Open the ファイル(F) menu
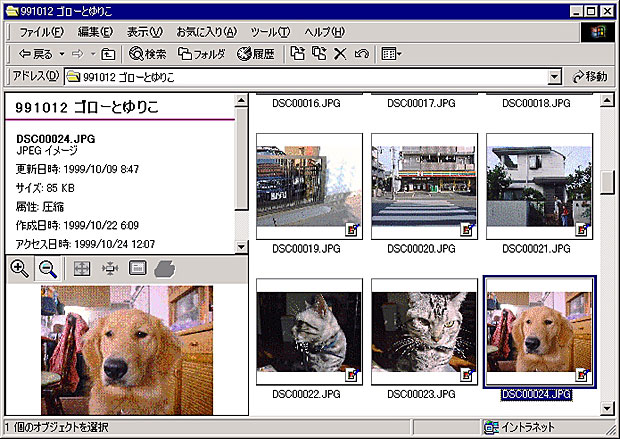620x439 pixels. (x=41, y=32)
